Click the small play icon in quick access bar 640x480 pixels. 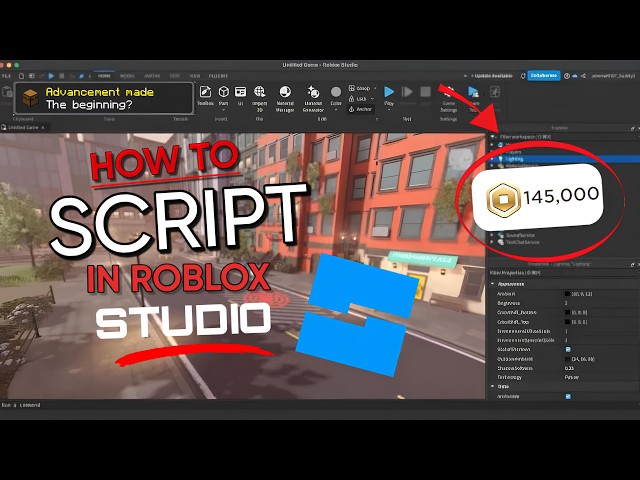click(x=51, y=76)
